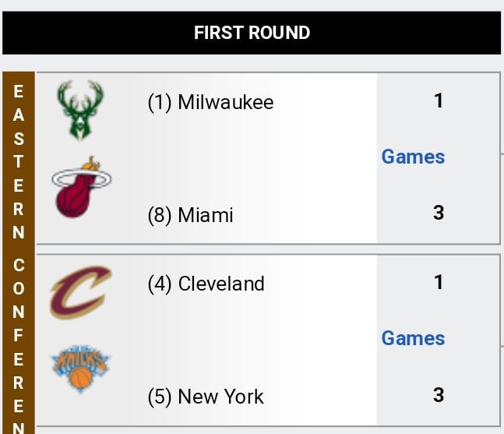Click the FIRST ROUND header bar
This screenshot has width=504, height=434.
pos(252,33)
